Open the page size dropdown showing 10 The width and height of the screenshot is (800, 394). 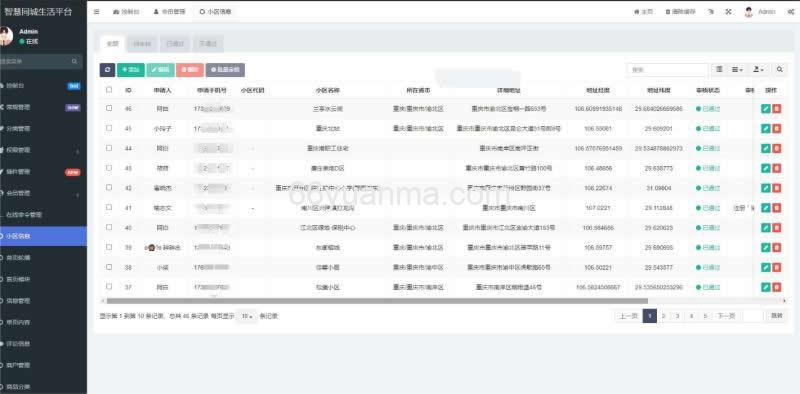pos(247,316)
